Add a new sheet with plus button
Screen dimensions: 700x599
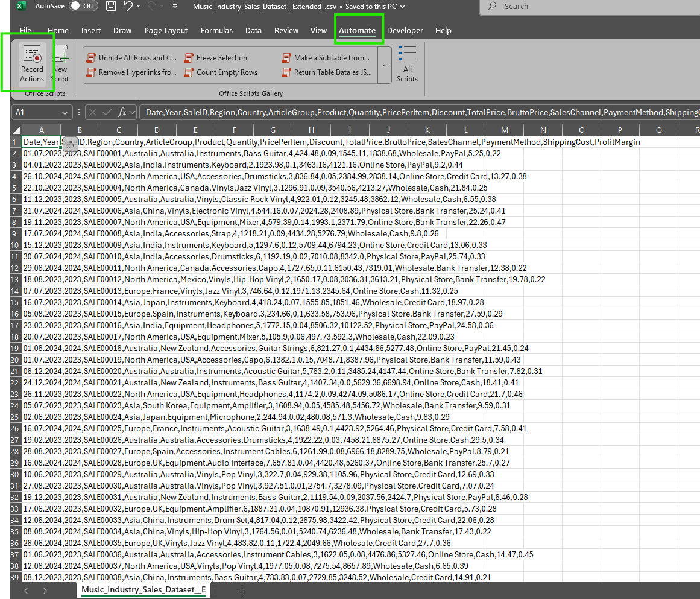(242, 591)
